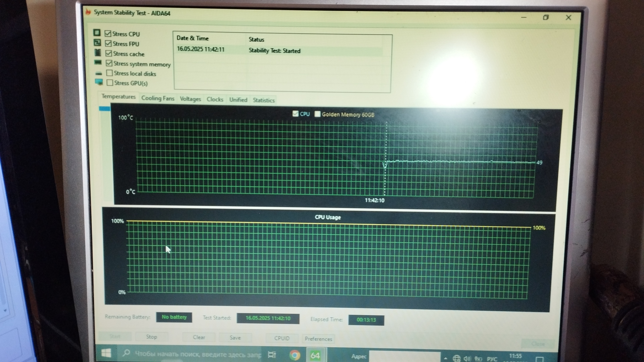The width and height of the screenshot is (644, 362).
Task: Click the Windows Start icon
Action: 106,353
